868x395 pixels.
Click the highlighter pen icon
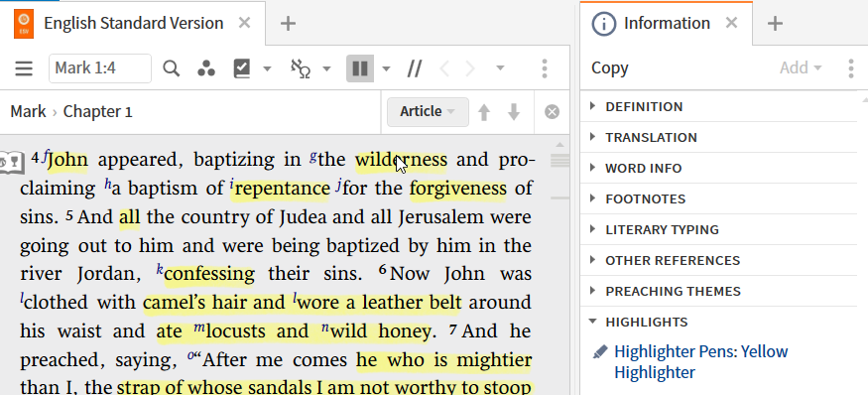point(599,352)
